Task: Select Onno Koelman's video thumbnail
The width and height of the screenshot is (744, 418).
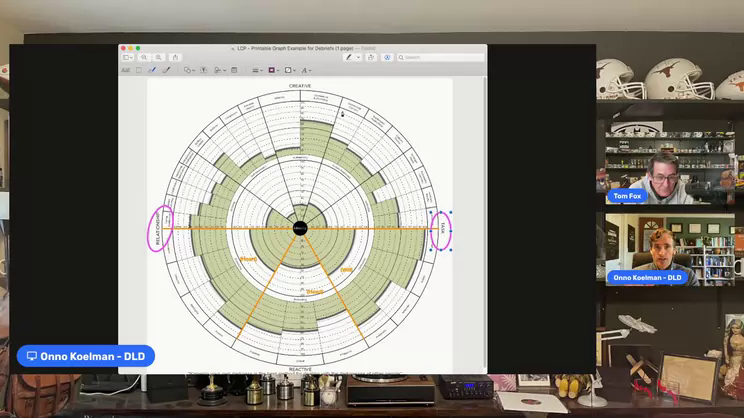Action: 670,250
